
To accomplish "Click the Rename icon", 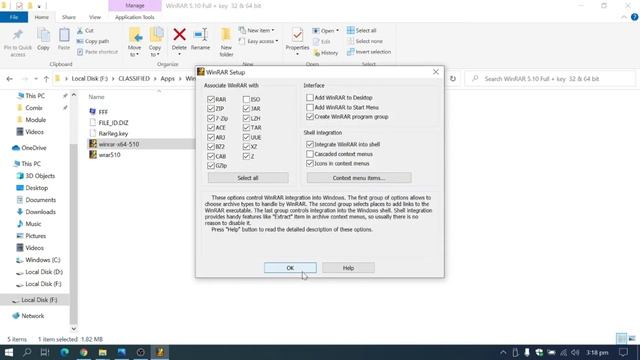I will (200, 35).
